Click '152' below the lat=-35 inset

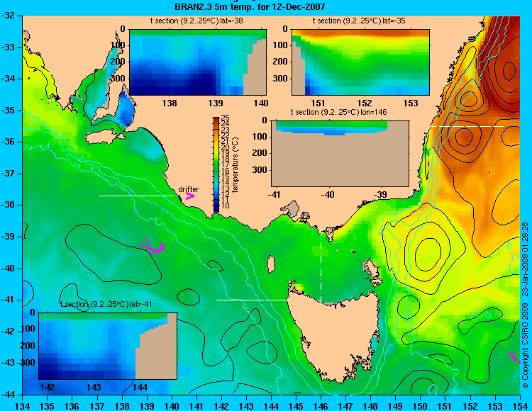pos(365,103)
